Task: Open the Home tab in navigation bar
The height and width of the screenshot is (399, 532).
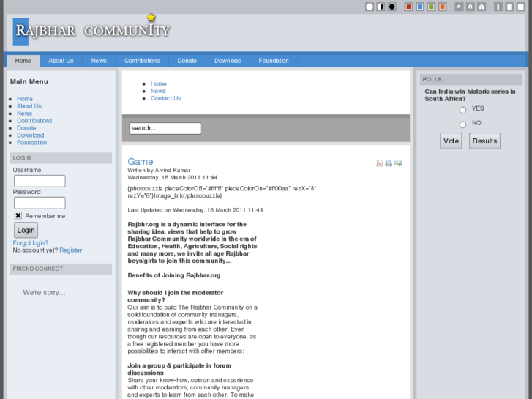Action: click(x=23, y=61)
